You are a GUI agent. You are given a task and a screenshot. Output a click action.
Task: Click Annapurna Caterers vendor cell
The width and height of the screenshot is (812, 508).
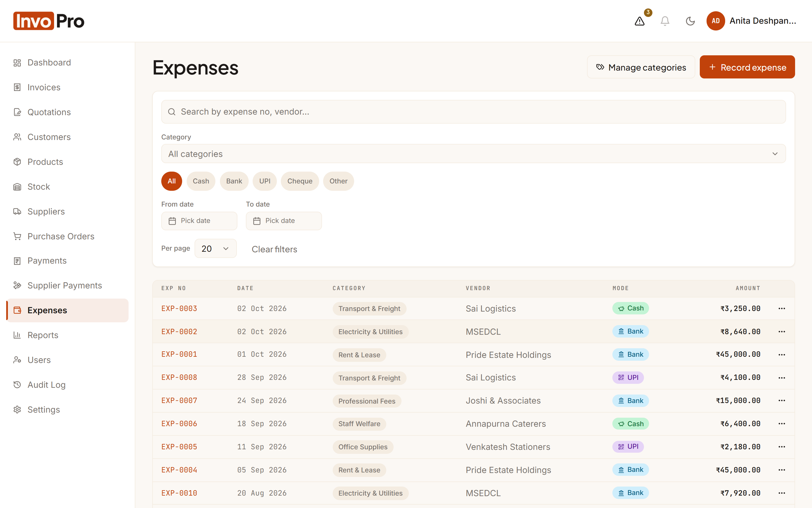(506, 424)
